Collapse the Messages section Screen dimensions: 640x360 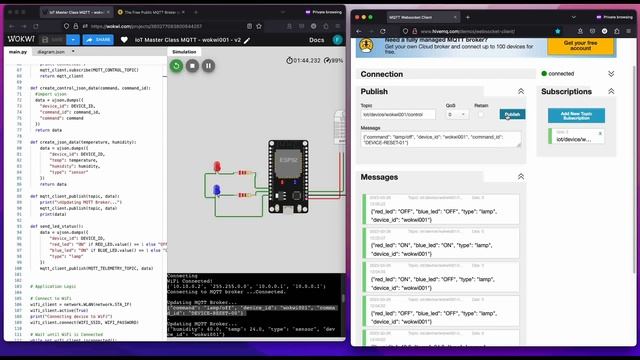click(x=521, y=177)
